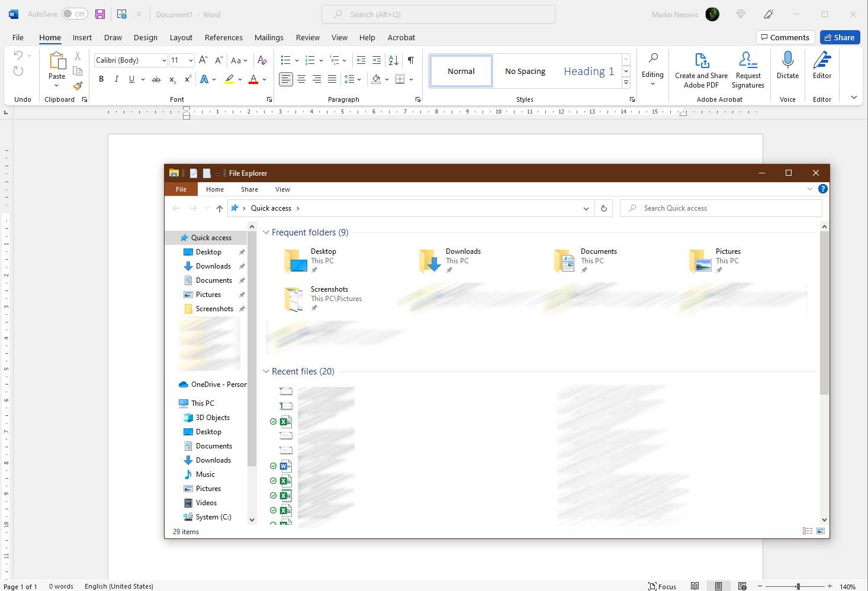
Task: Create and Share Adobe PDF
Action: point(700,68)
